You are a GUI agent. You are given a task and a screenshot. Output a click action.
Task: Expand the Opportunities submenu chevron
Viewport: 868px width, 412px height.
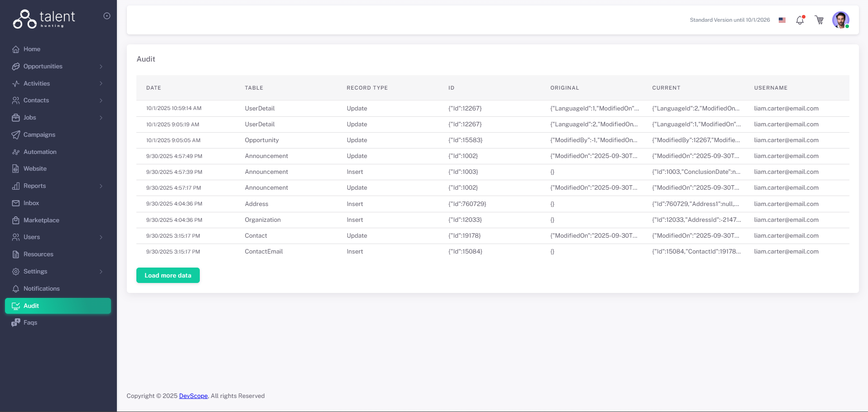pyautogui.click(x=101, y=67)
